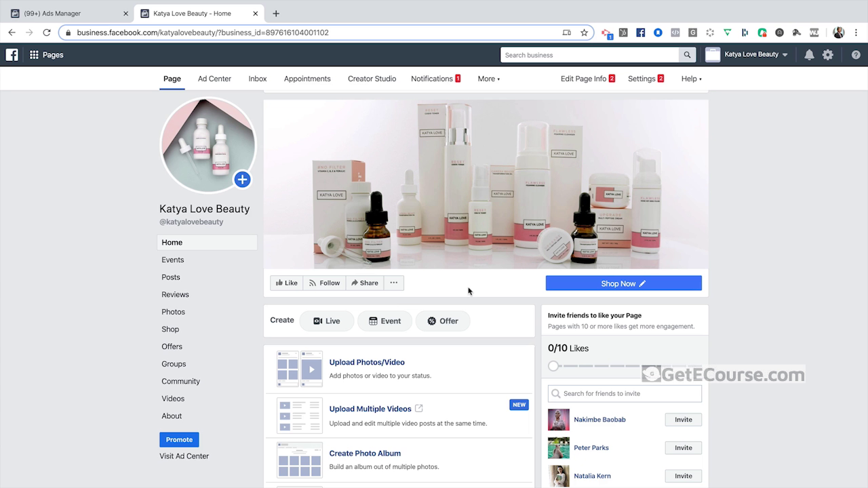
Task: Invite Natalia Kern to like the Page
Action: click(684, 476)
